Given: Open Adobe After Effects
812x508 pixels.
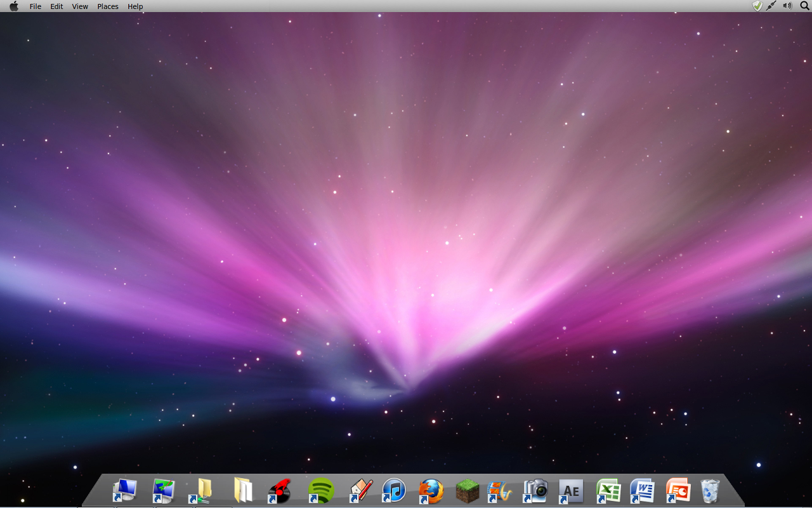Looking at the screenshot, I should coord(570,489).
